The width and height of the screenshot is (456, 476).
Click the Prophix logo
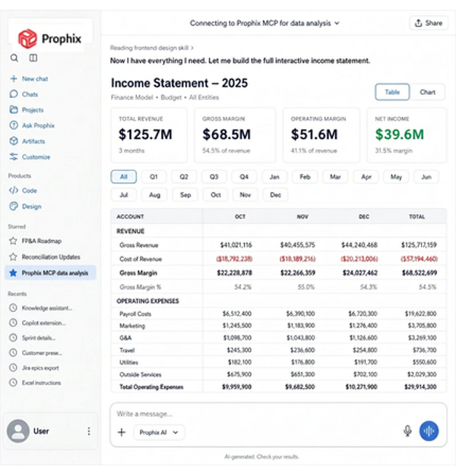tap(50, 39)
